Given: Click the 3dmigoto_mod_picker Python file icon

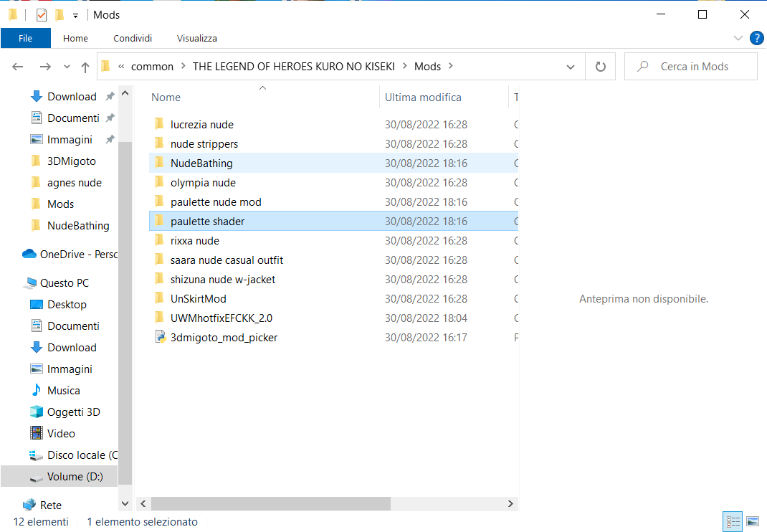Looking at the screenshot, I should pos(160,337).
